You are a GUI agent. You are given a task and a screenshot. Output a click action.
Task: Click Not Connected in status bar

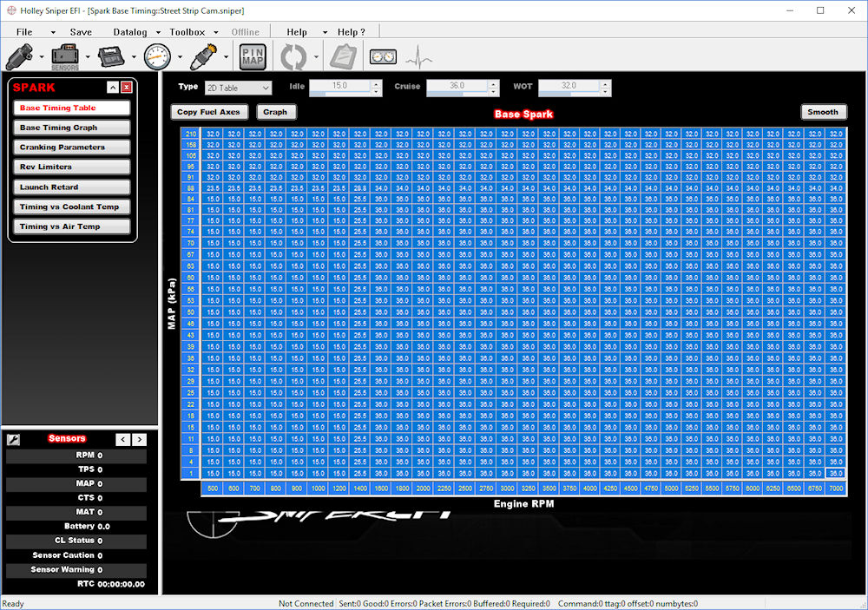click(306, 604)
